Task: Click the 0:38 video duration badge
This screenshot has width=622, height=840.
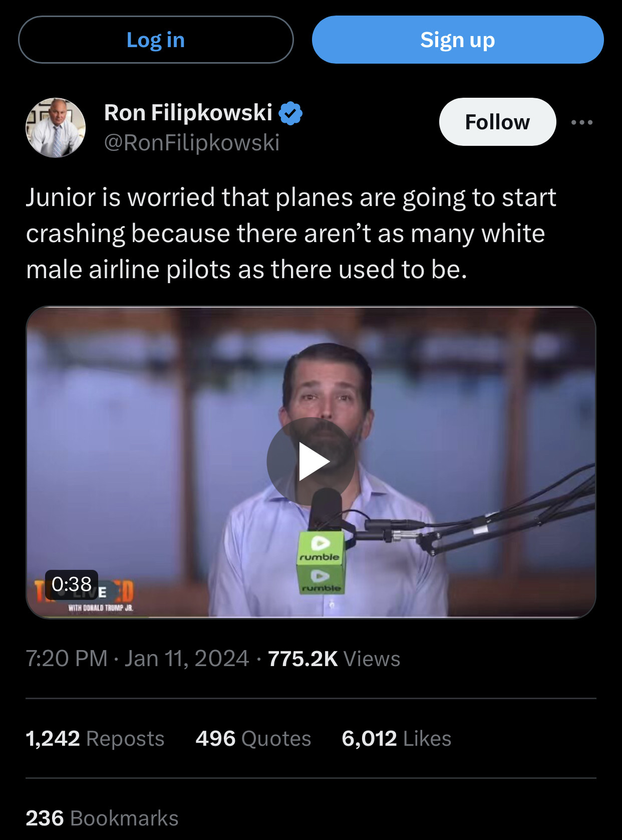Action: click(72, 584)
